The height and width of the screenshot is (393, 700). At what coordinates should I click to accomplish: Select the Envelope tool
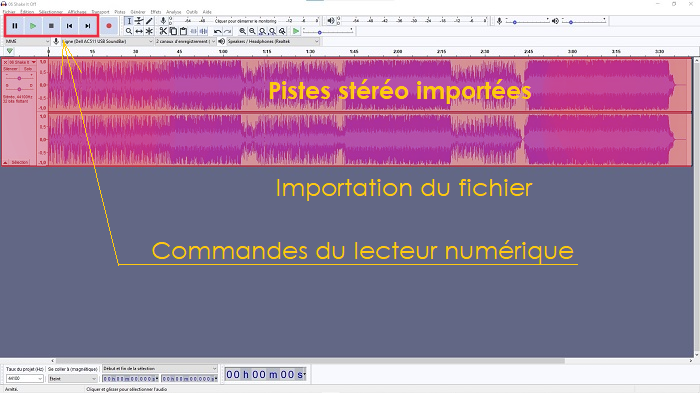[139, 21]
